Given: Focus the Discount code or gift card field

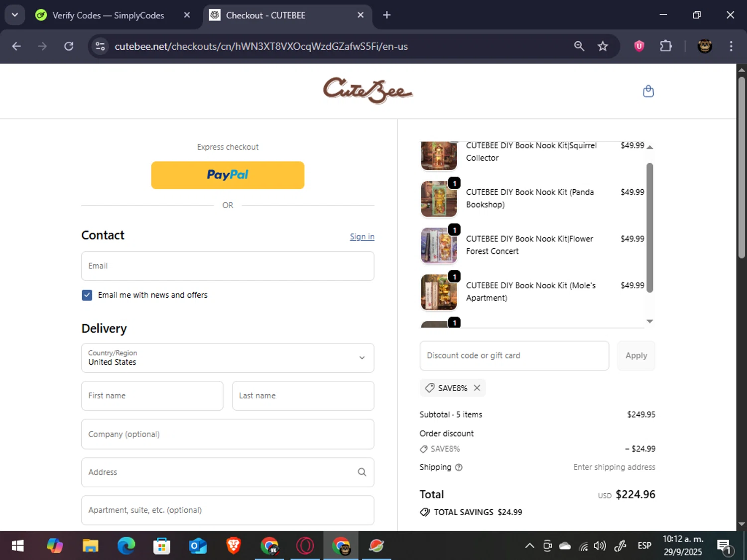Looking at the screenshot, I should click(x=514, y=355).
